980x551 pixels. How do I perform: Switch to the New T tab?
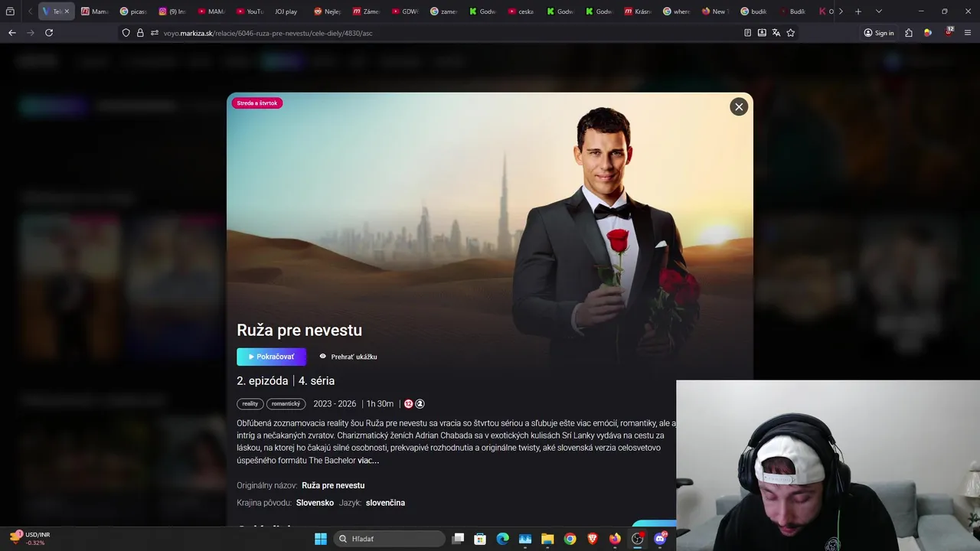click(x=715, y=11)
